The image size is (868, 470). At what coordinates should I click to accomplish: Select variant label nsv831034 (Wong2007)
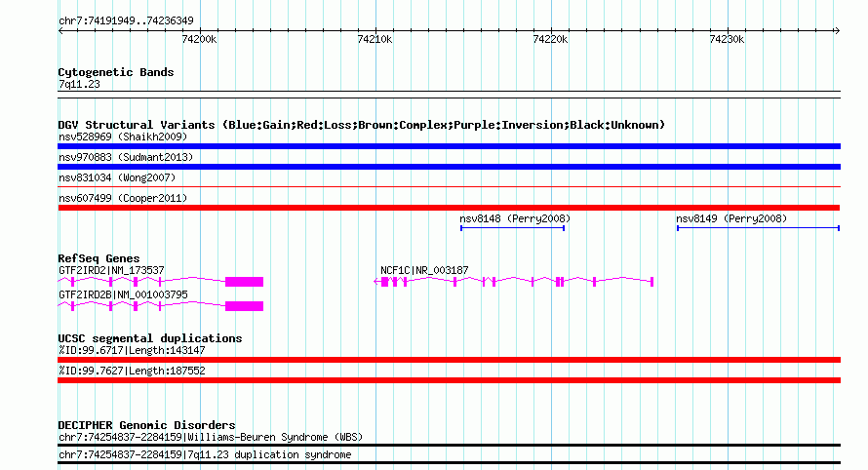click(x=117, y=177)
